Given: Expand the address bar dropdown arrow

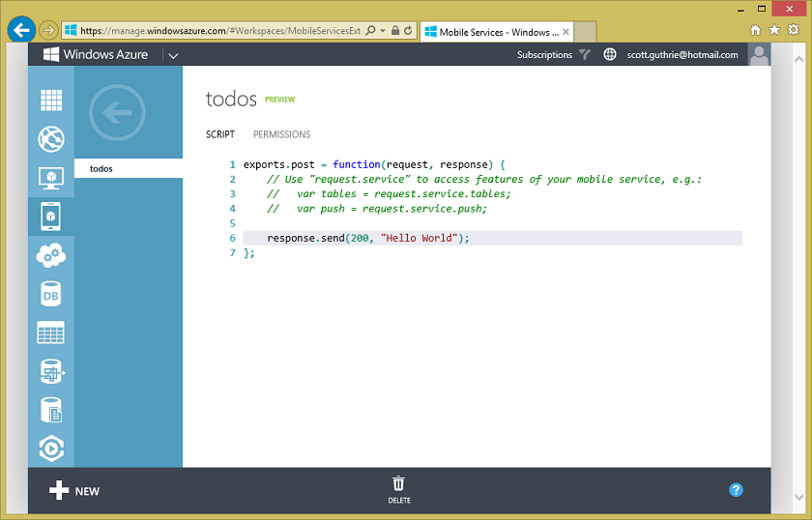Looking at the screenshot, I should pyautogui.click(x=383, y=31).
